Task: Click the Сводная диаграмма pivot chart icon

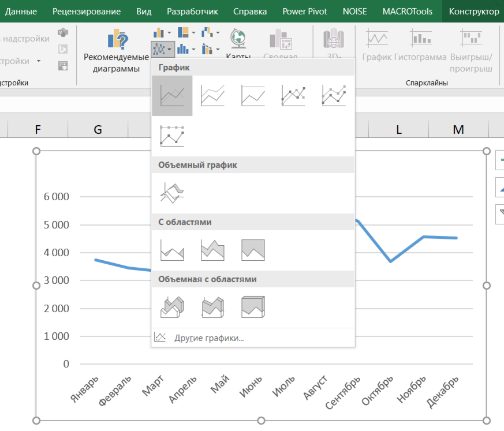Action: tap(280, 39)
